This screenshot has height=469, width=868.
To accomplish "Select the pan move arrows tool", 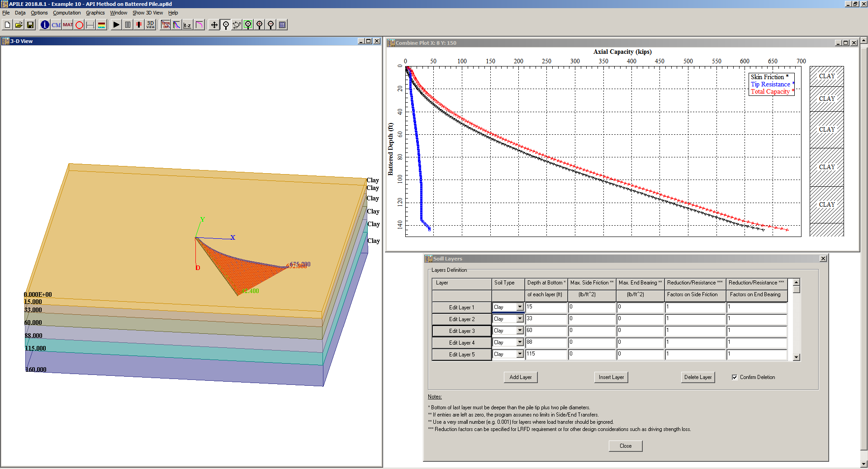I will [214, 25].
